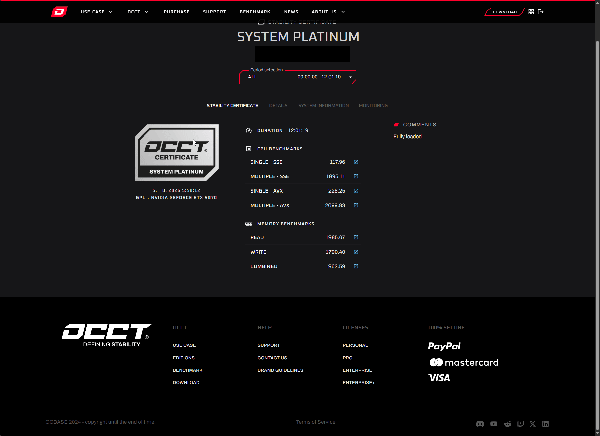Click the Duration clock icon
The image size is (600, 436).
pos(249,131)
